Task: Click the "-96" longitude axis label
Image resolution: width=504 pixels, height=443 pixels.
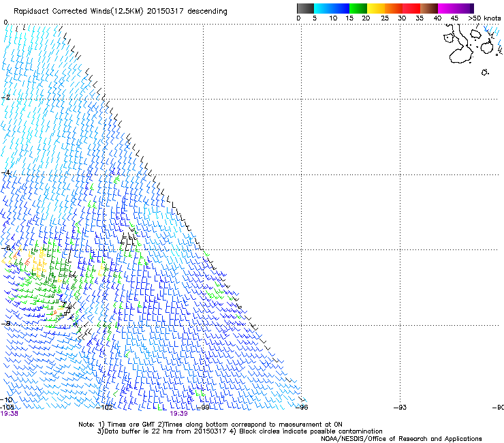Action: (302, 408)
